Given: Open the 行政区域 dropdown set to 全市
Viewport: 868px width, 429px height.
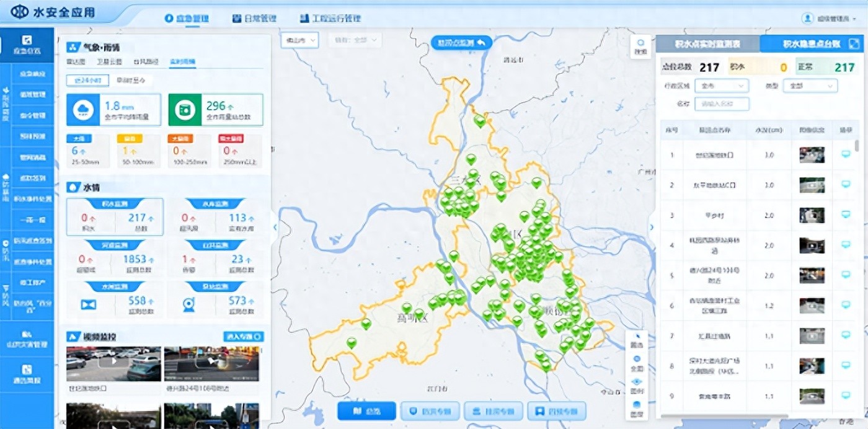Looking at the screenshot, I should pyautogui.click(x=722, y=86).
